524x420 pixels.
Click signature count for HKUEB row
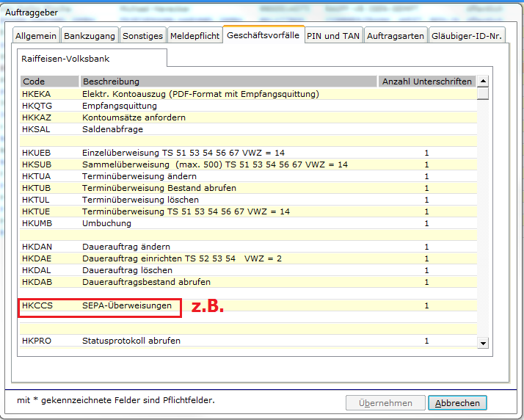tap(426, 153)
